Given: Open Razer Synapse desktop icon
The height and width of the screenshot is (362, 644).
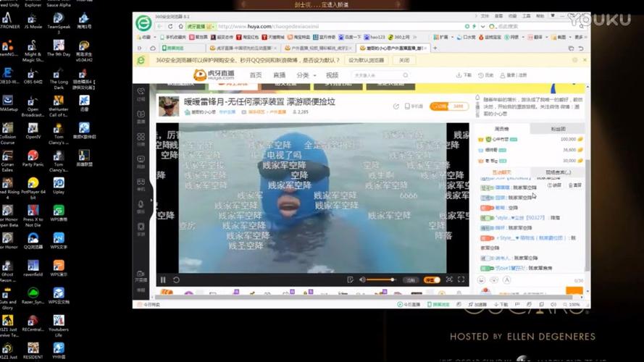Looking at the screenshot, I should (x=33, y=296).
